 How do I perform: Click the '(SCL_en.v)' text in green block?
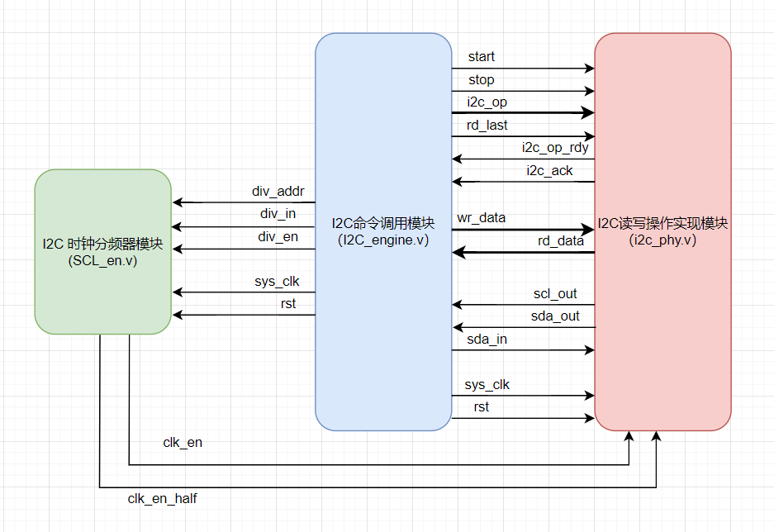click(102, 260)
